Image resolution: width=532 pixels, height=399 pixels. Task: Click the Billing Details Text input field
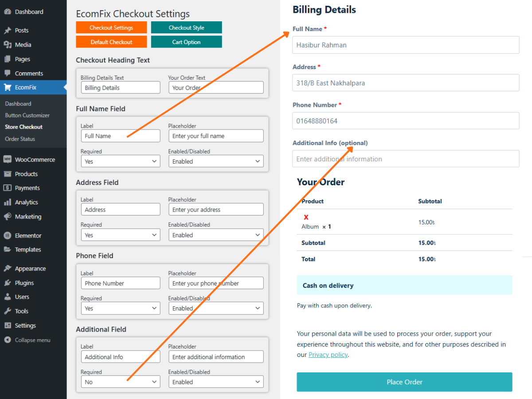pos(121,87)
